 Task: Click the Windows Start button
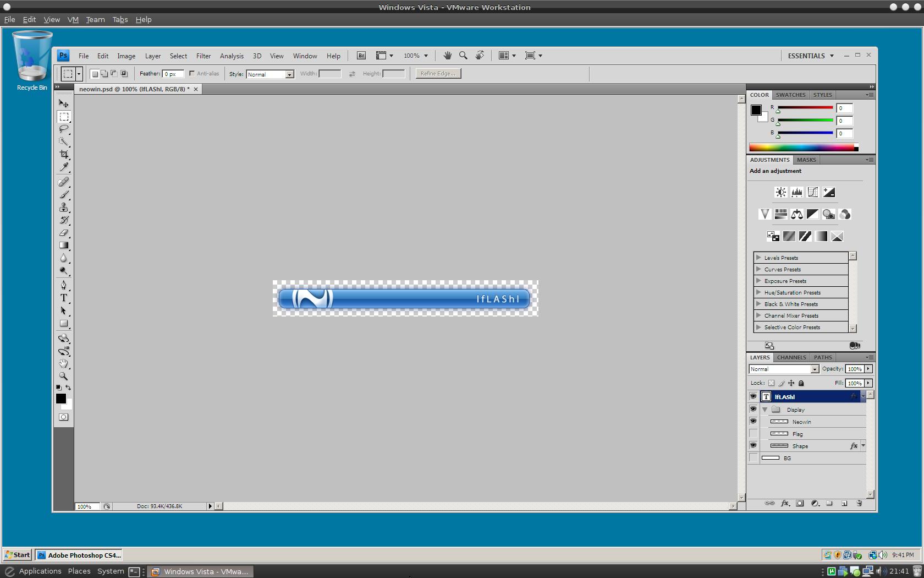pyautogui.click(x=18, y=555)
